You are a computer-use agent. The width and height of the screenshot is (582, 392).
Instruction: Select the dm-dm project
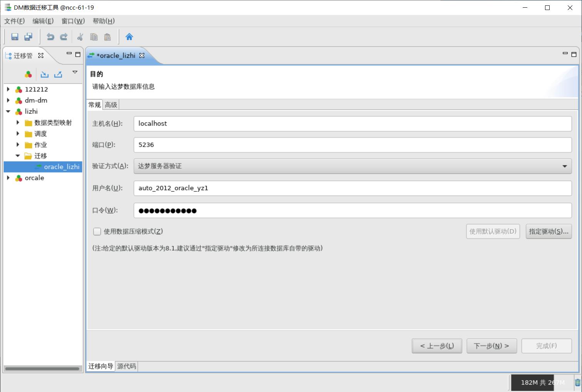tap(36, 100)
